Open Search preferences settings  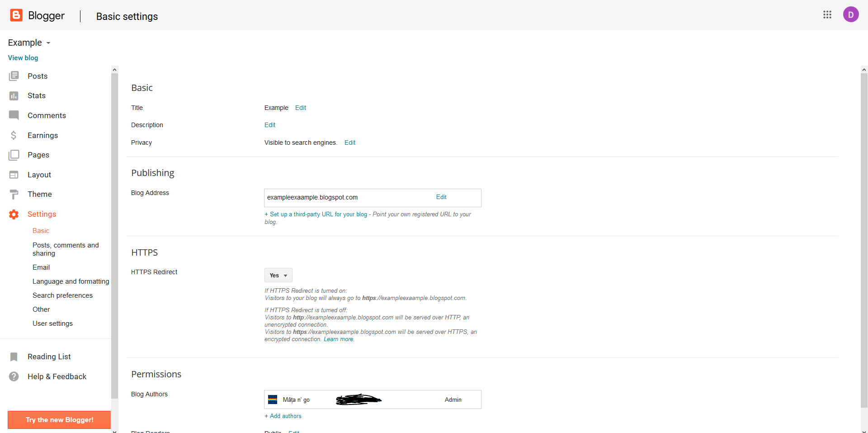coord(62,295)
